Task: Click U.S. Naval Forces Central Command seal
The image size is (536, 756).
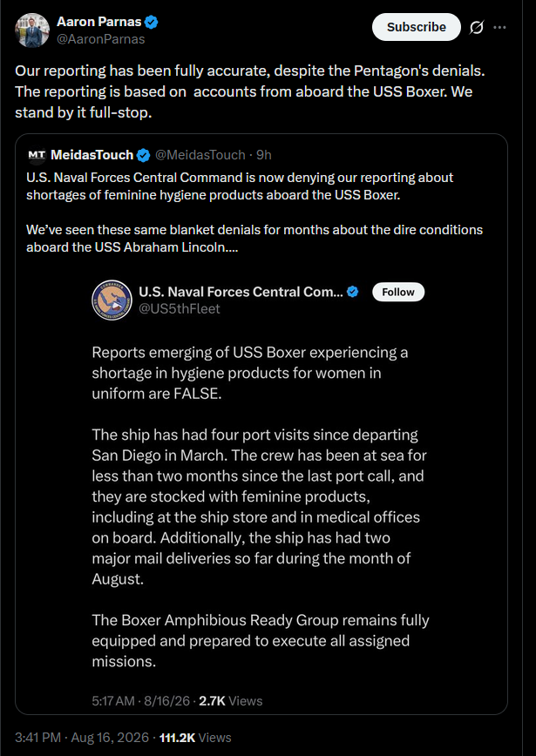Action: coord(112,300)
